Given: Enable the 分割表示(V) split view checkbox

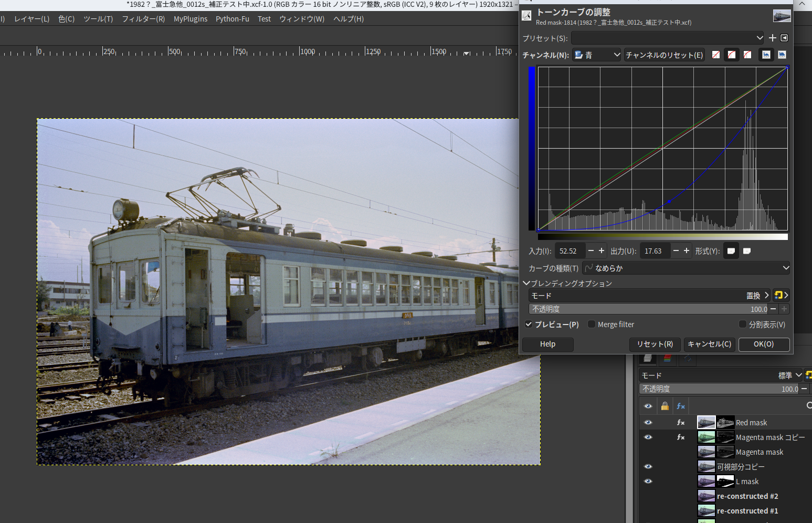Looking at the screenshot, I should point(743,325).
